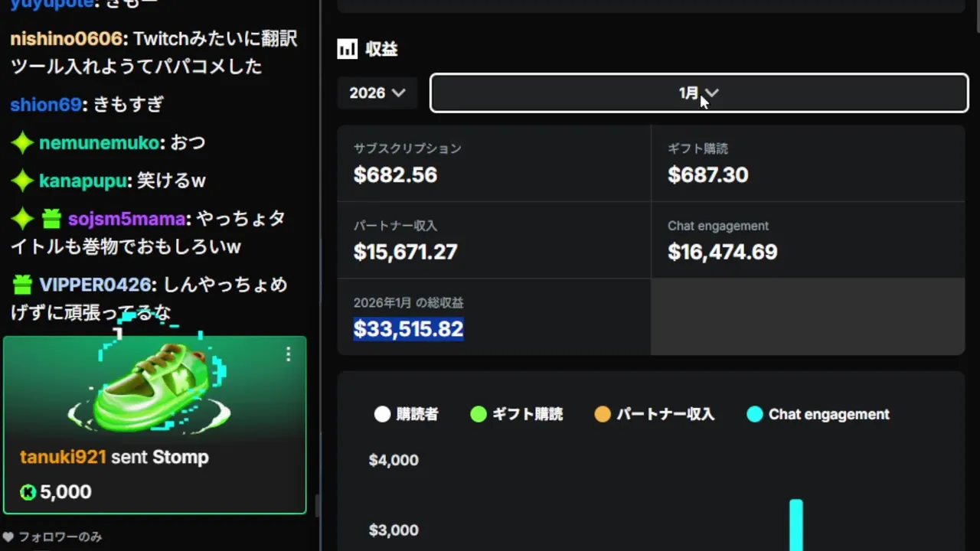Click the revenue bar chart icon
The width and height of the screenshot is (980, 551).
347,50
